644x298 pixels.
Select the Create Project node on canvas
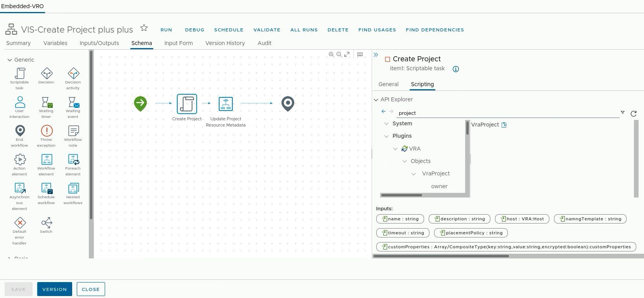click(187, 104)
